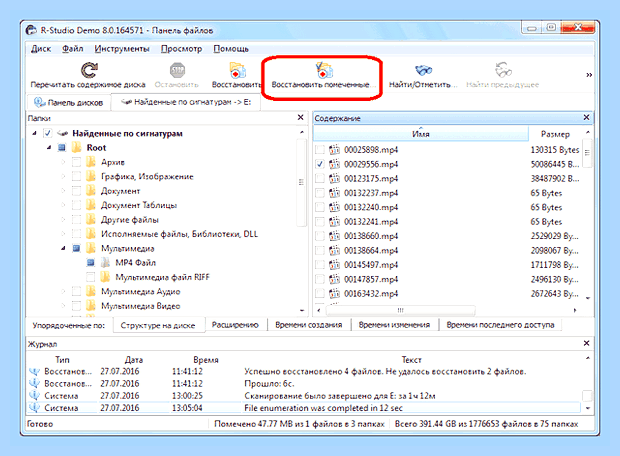This screenshot has height=456, width=620.
Task: Click Восстановить помеченные toolbar icon
Action: 324,70
